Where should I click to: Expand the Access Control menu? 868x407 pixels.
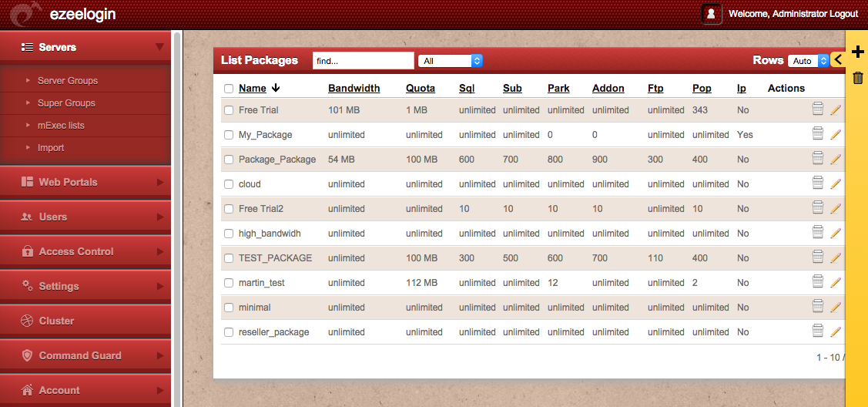pos(85,251)
